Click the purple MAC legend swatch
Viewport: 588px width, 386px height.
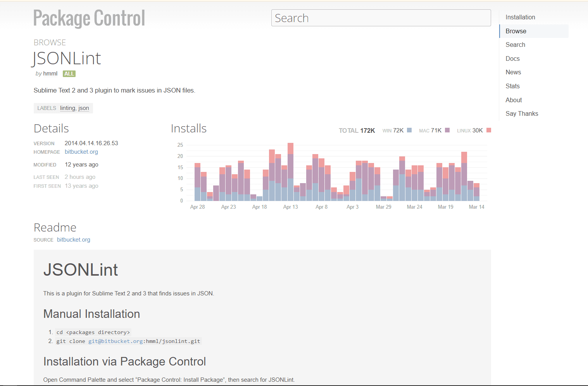point(447,130)
